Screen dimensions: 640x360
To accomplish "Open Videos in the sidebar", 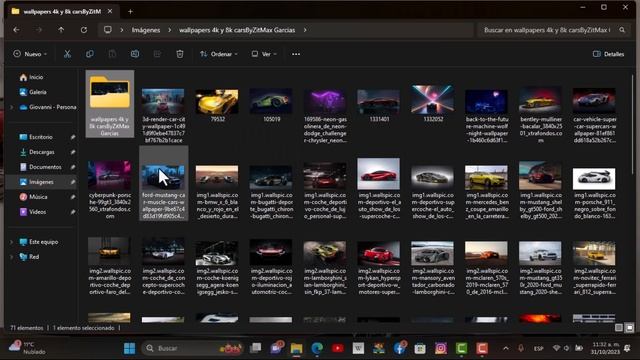I will [x=37, y=212].
